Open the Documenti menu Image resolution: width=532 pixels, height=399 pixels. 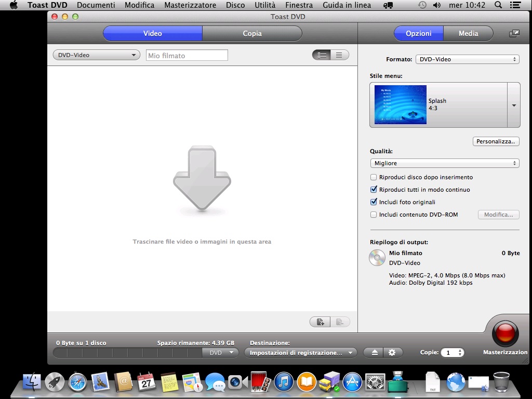(x=96, y=5)
